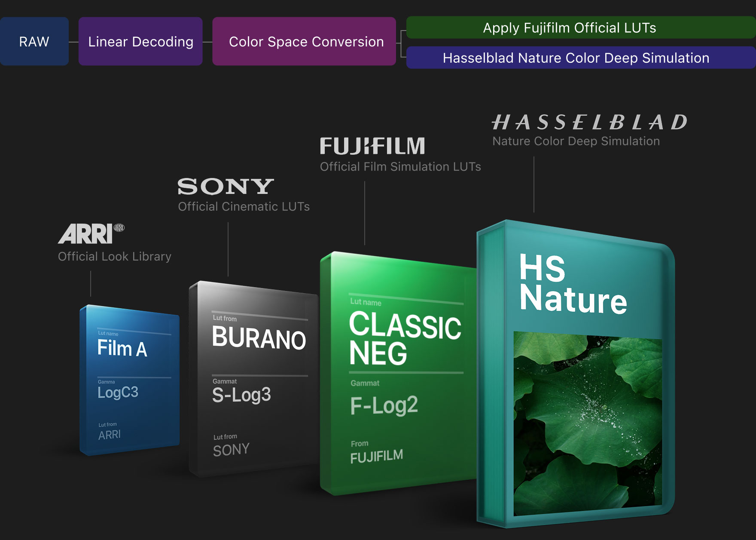This screenshot has height=540, width=756.
Task: Select the "HS Nature" card title
Action: tap(573, 284)
